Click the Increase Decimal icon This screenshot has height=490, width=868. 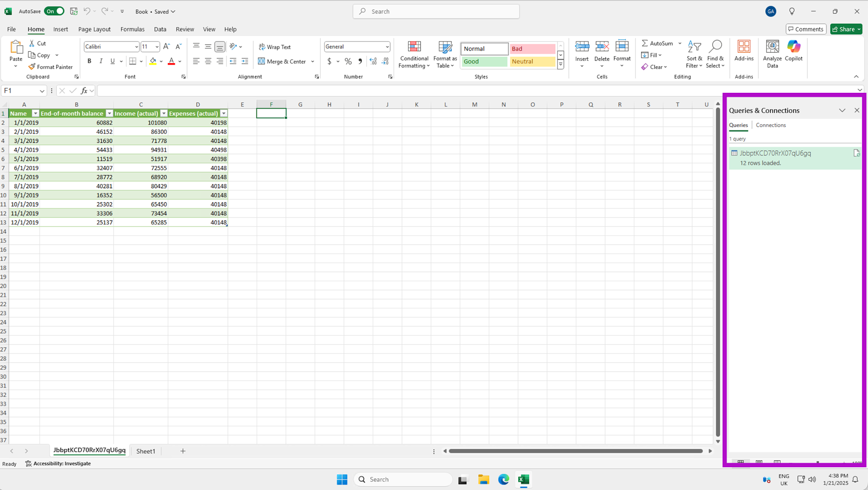click(373, 61)
